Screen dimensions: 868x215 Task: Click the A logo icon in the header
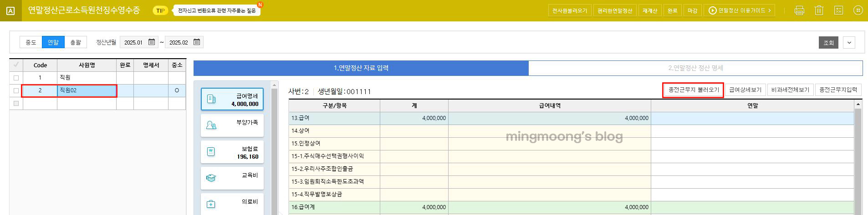10,11
